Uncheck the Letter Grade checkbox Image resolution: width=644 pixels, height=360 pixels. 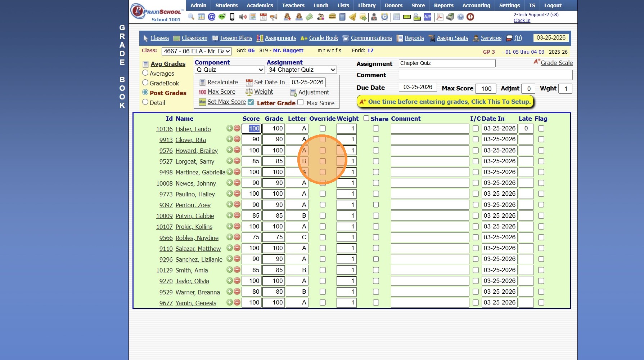251,102
